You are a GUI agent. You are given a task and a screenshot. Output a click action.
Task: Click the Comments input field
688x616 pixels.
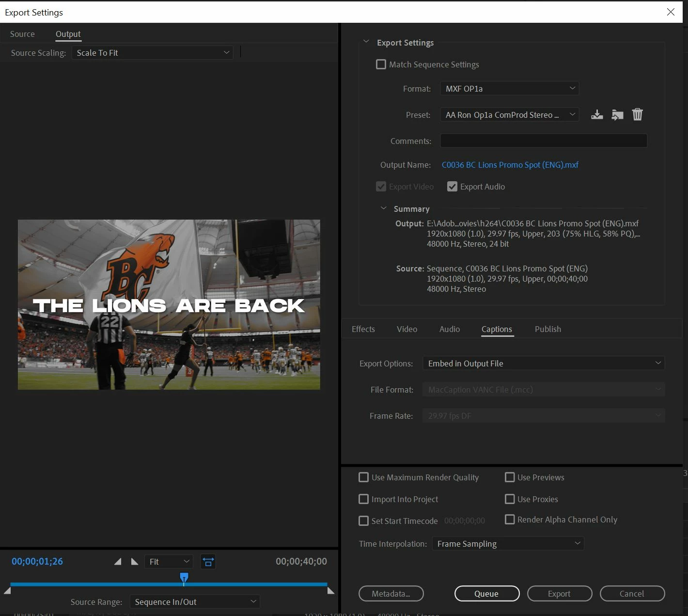coord(544,141)
